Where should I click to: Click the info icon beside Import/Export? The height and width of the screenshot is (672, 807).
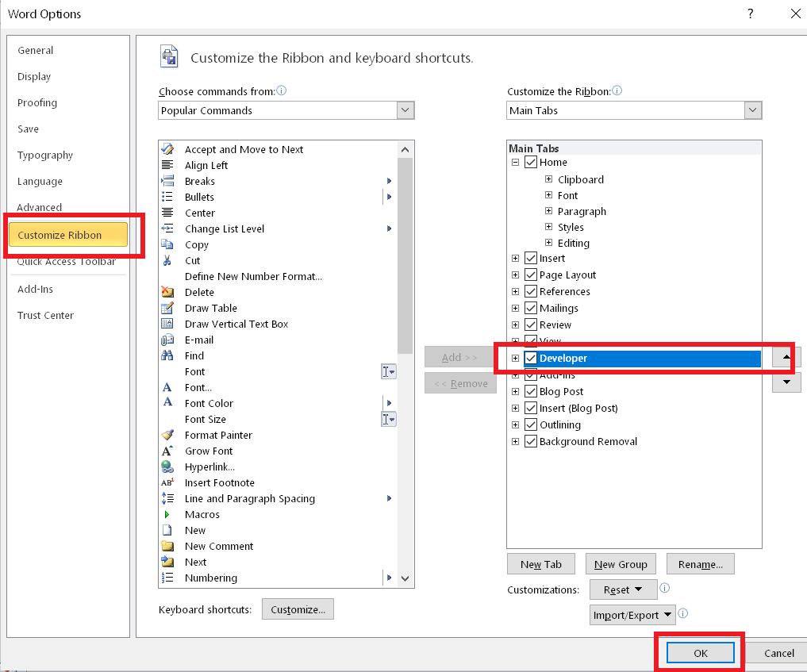click(x=683, y=613)
